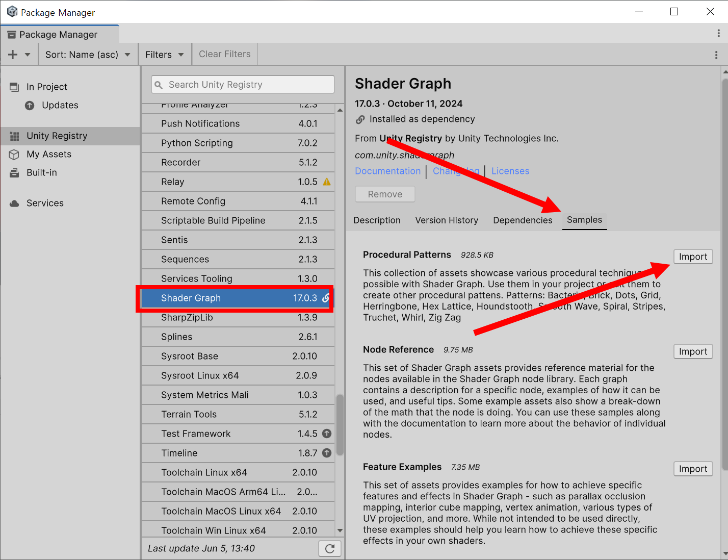The image size is (728, 560).
Task: Import the Node Reference sample
Action: [x=693, y=351]
